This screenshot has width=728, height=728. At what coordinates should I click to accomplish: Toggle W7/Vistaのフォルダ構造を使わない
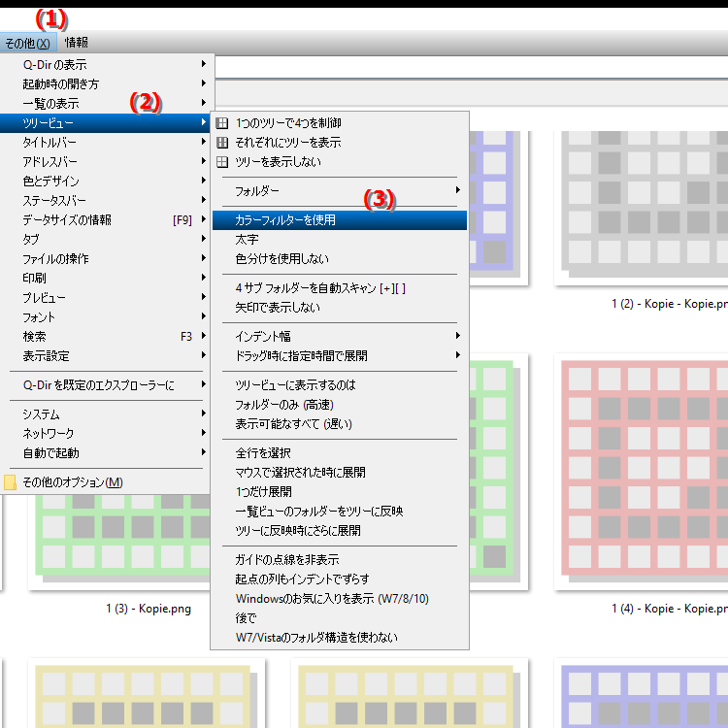pyautogui.click(x=340, y=638)
